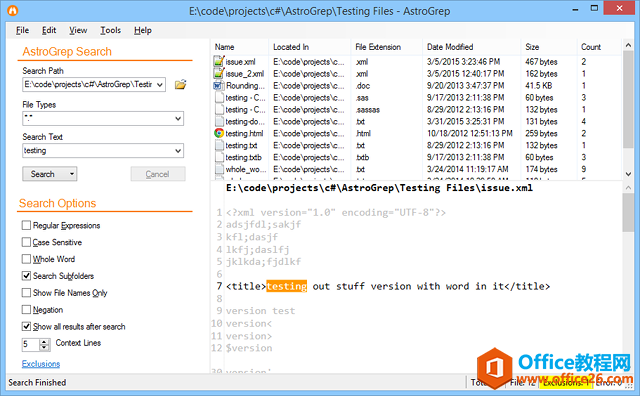640x396 pixels.
Task: Enable the Regular Expressions checkbox
Action: (26, 225)
